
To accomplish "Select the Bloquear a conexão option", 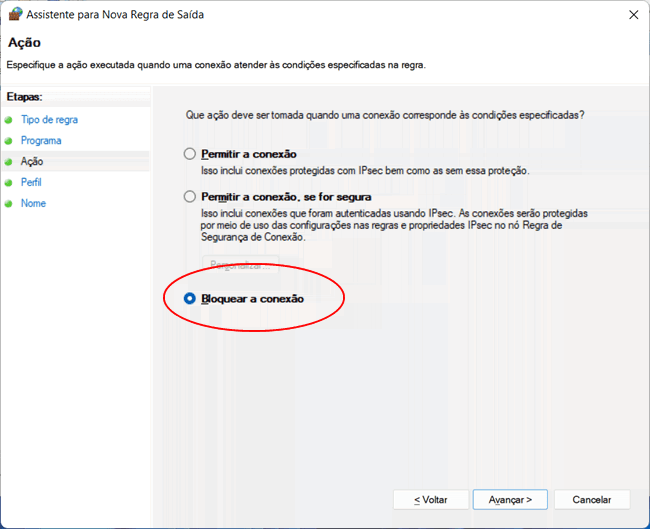I will (190, 298).
